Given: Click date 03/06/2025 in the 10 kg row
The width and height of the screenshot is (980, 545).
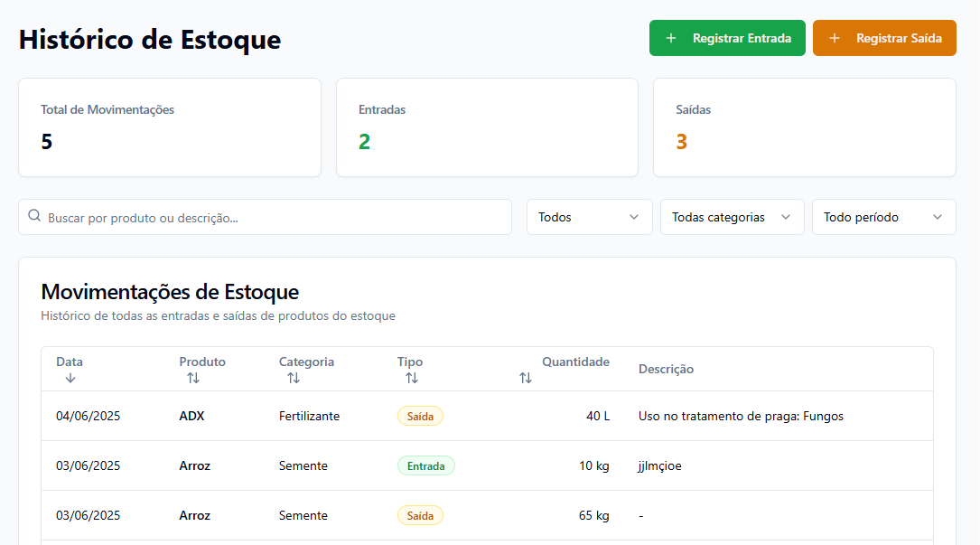Looking at the screenshot, I should pyautogui.click(x=89, y=466).
